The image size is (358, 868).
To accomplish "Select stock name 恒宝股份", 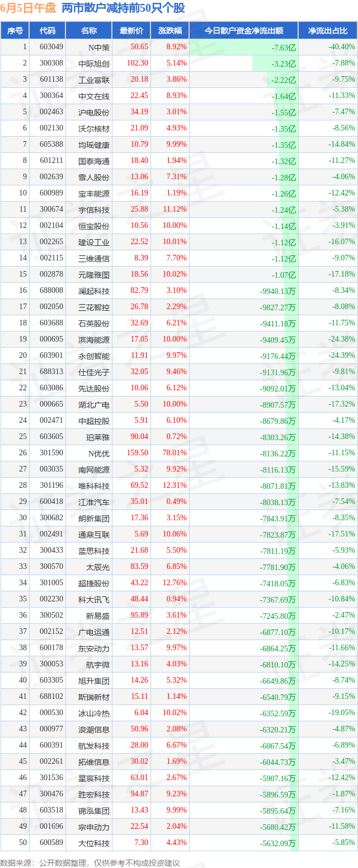I will (x=94, y=226).
